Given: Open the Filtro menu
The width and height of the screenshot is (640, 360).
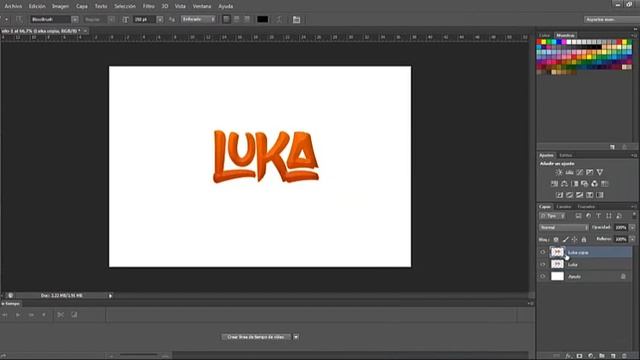Looking at the screenshot, I should 149,6.
